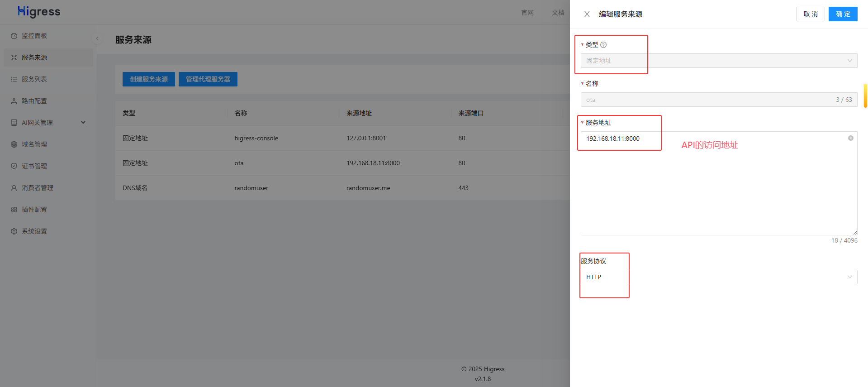Expand the AI网关管理 submenu chevron
This screenshot has width=868, height=387.
(83, 122)
